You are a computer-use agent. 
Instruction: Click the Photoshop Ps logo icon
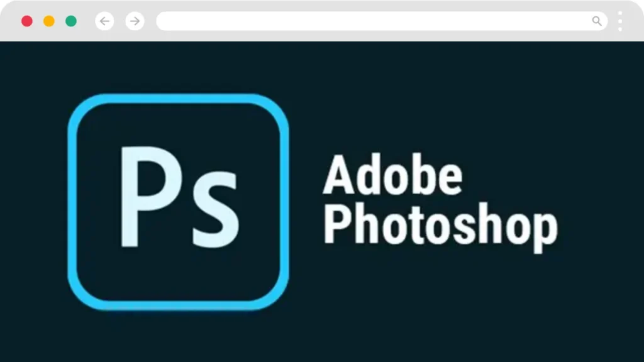tap(178, 202)
